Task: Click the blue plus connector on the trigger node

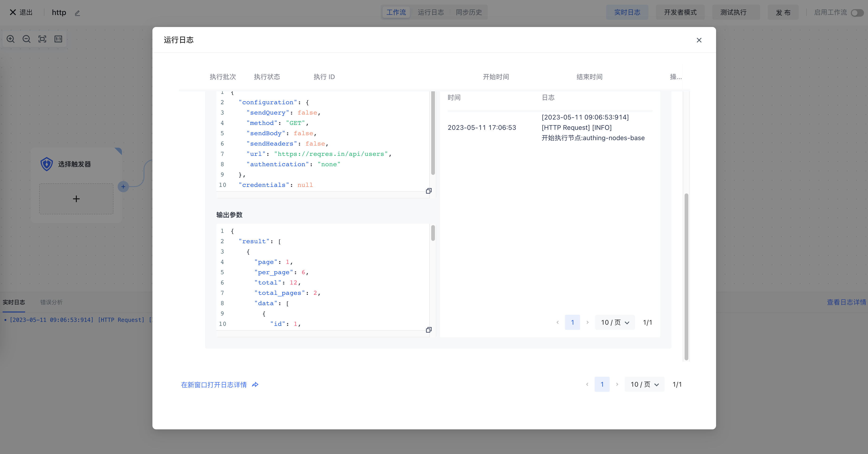Action: (x=123, y=187)
